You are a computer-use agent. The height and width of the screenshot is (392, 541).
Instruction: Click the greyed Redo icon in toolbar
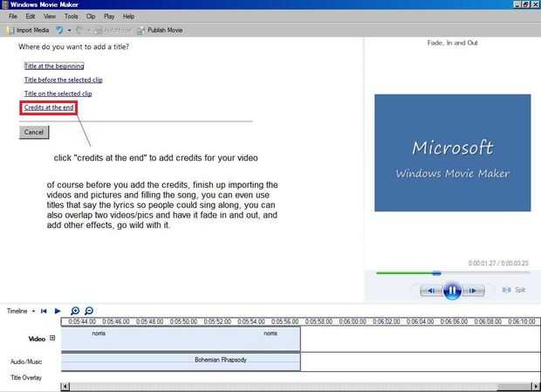(x=79, y=31)
